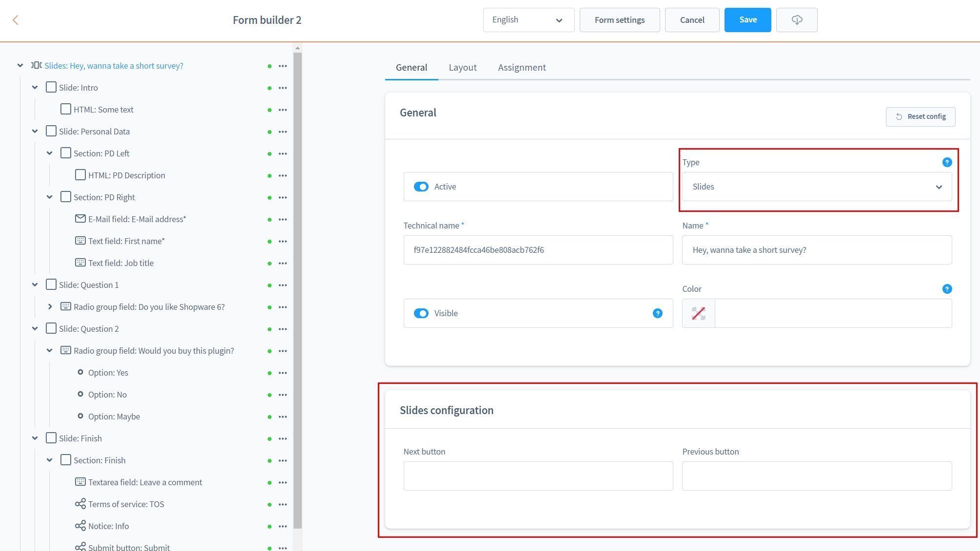Open the Color picker swatch
The height and width of the screenshot is (551, 980).
[698, 313]
